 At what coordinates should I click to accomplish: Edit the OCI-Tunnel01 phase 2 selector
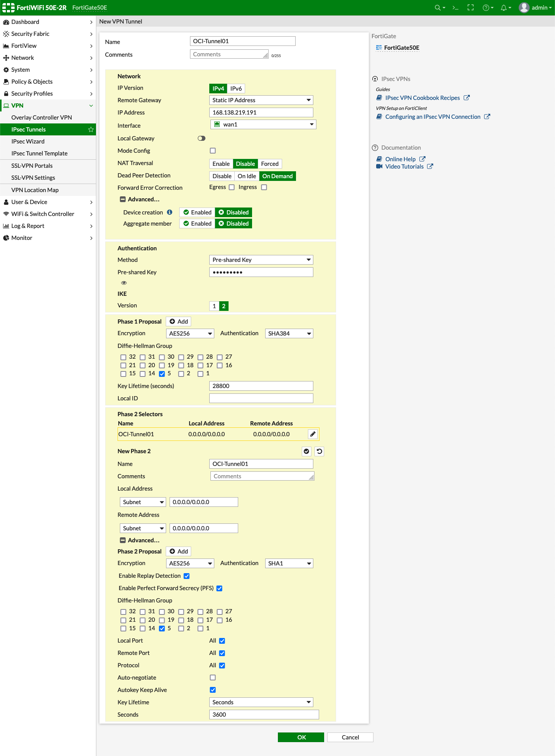point(313,434)
